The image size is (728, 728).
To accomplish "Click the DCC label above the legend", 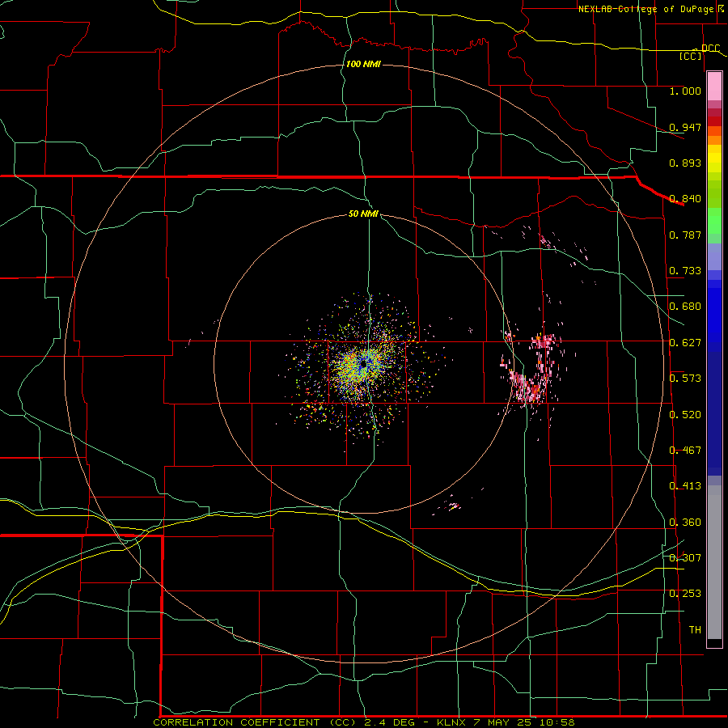I will tap(710, 49).
